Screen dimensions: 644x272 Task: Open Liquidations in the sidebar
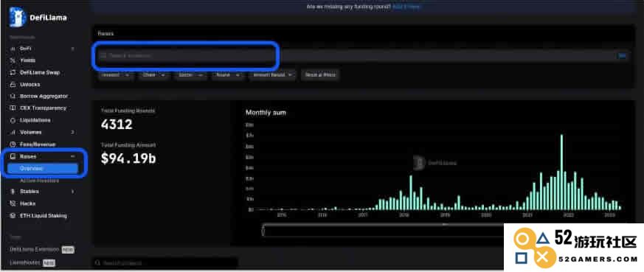pos(35,121)
